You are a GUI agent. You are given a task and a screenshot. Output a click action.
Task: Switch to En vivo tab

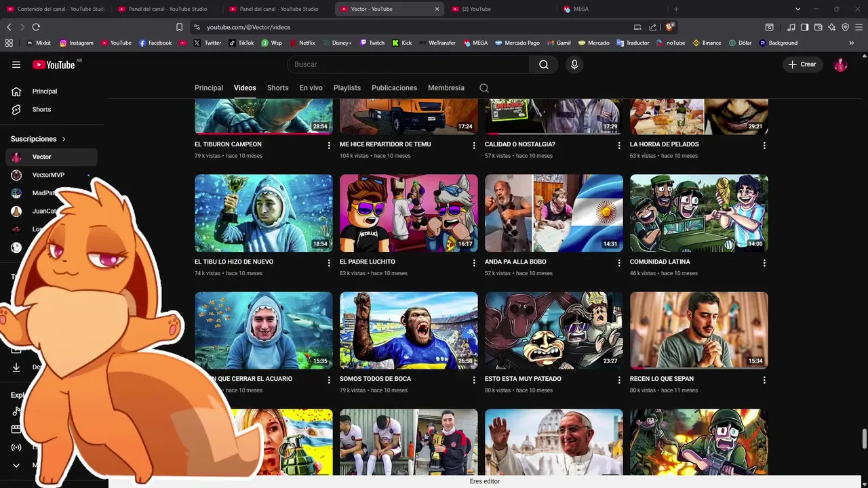(x=311, y=88)
